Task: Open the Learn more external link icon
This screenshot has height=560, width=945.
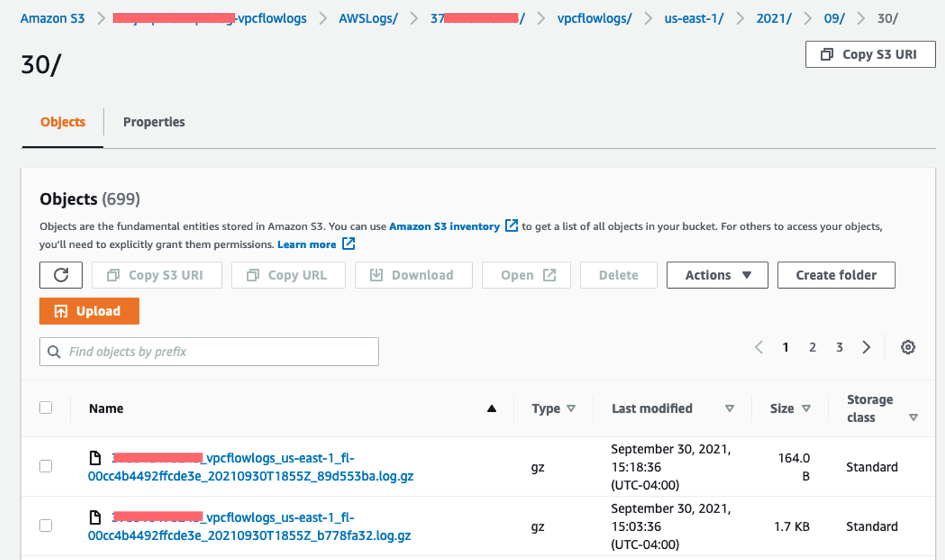Action: tap(348, 244)
